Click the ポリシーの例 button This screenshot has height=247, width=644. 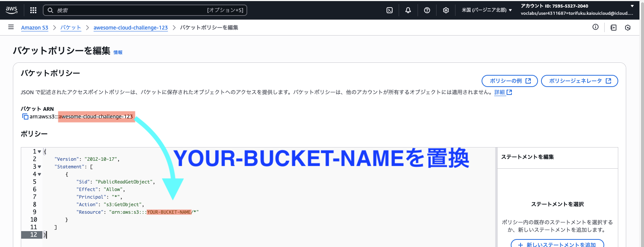click(510, 81)
